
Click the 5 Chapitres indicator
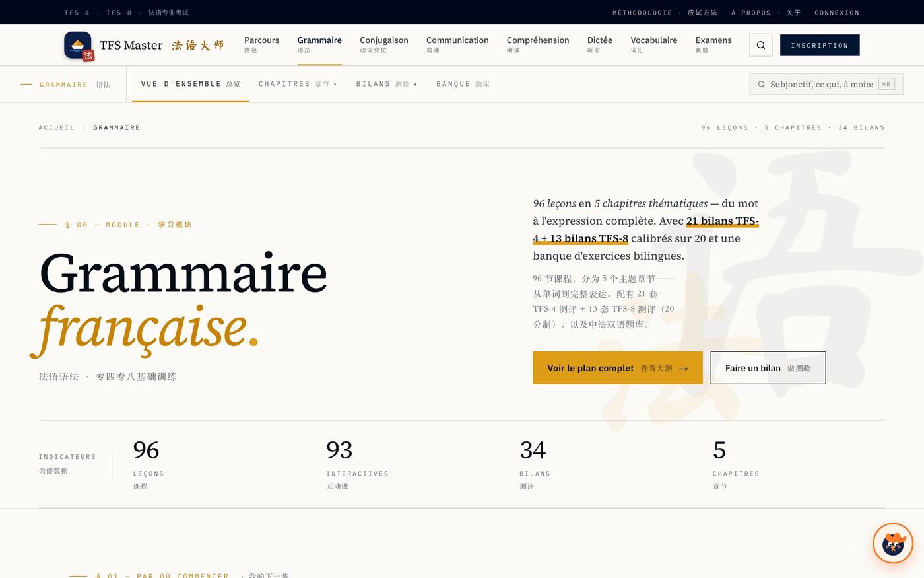(736, 464)
